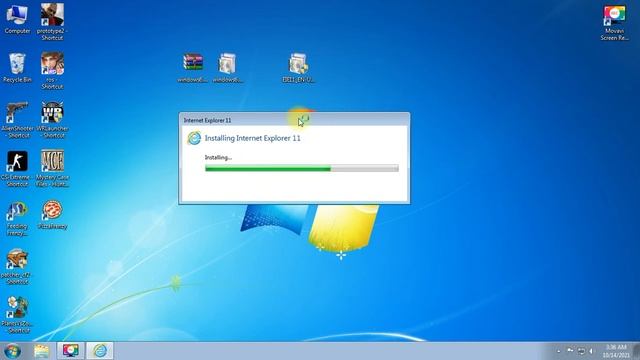Click the Installing Internet Explorer 11 heading
The width and height of the screenshot is (640, 360).
(253, 138)
